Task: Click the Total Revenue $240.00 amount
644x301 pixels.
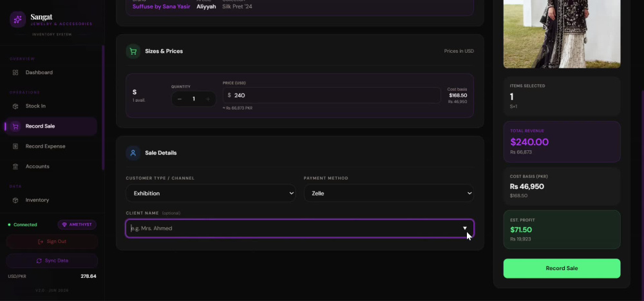Action: [x=529, y=142]
